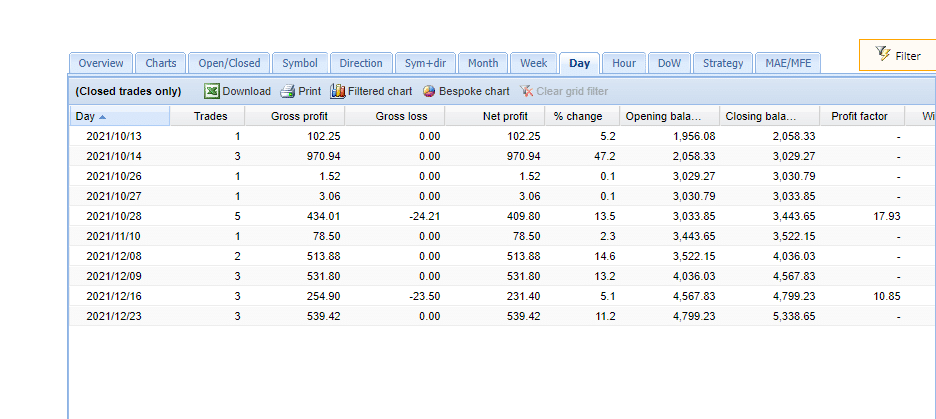
Task: Switch to the Direction tab
Action: click(x=361, y=63)
